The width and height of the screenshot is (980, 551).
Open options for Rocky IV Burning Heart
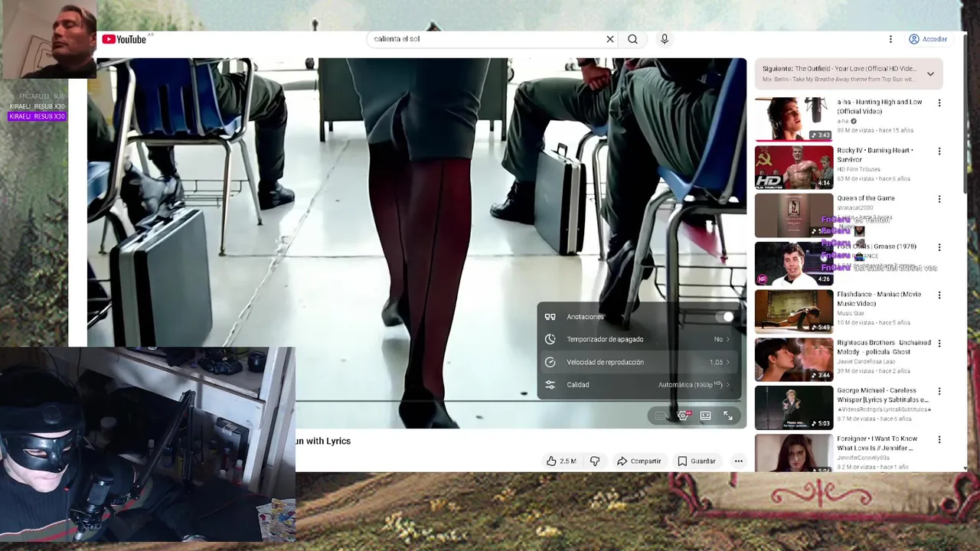pyautogui.click(x=939, y=152)
